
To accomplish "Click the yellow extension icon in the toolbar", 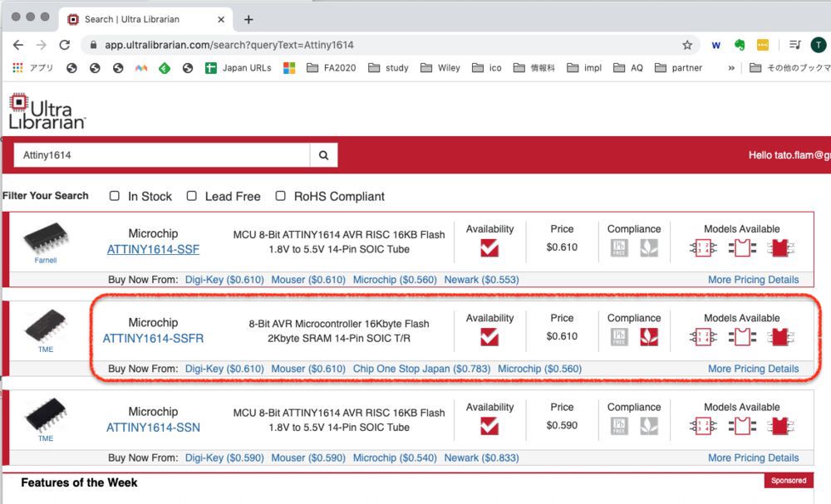I will pyautogui.click(x=763, y=45).
